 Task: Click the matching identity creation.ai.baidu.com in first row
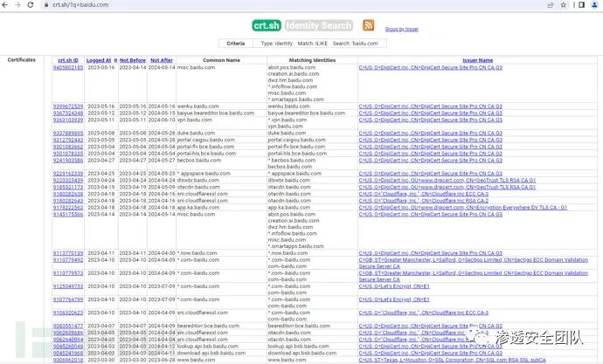[294, 74]
